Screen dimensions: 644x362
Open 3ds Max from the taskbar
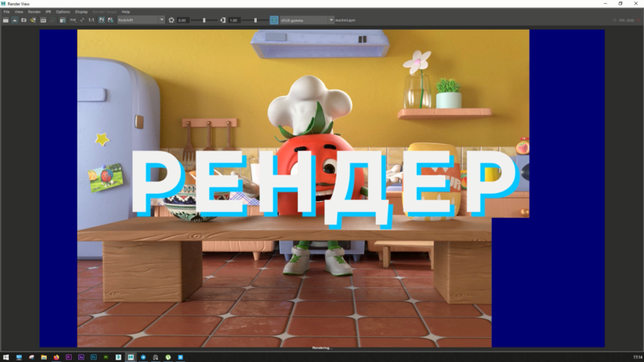click(x=118, y=357)
